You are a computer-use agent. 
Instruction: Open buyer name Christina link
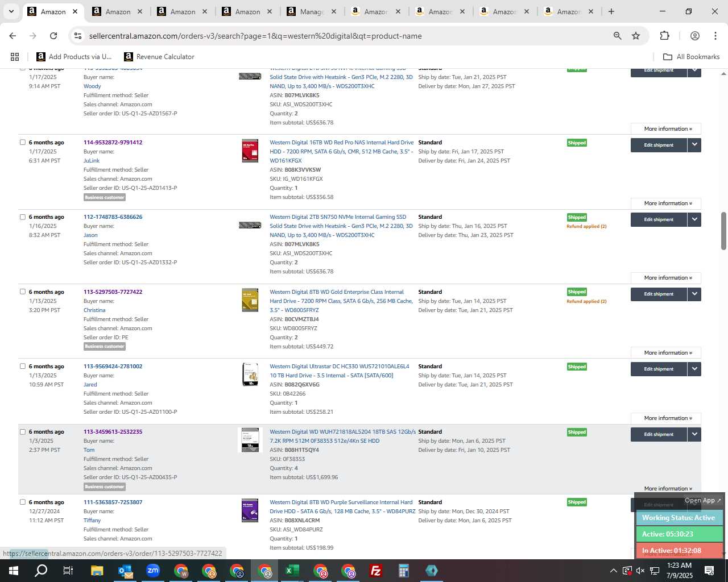click(x=94, y=310)
